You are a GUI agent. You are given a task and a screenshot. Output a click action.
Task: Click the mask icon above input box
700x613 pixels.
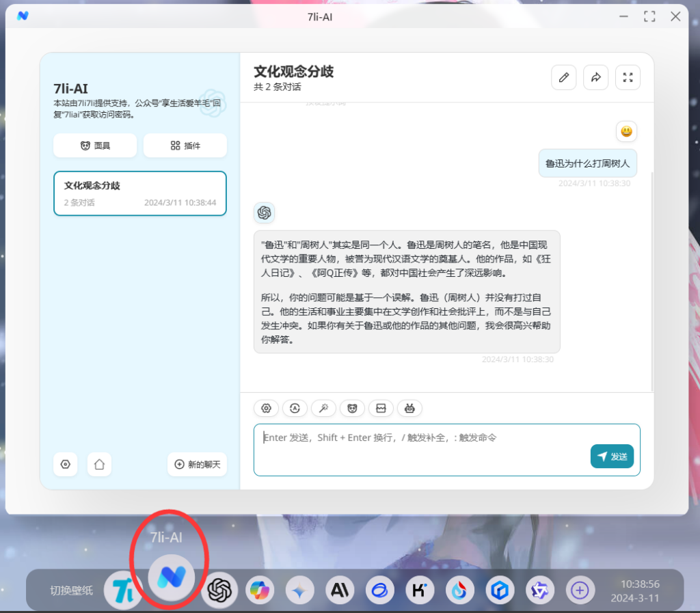[352, 408]
